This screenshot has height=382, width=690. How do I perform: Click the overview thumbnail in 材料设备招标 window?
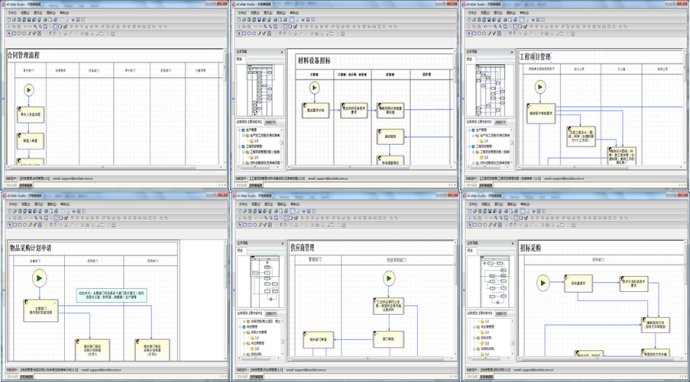pyautogui.click(x=260, y=90)
